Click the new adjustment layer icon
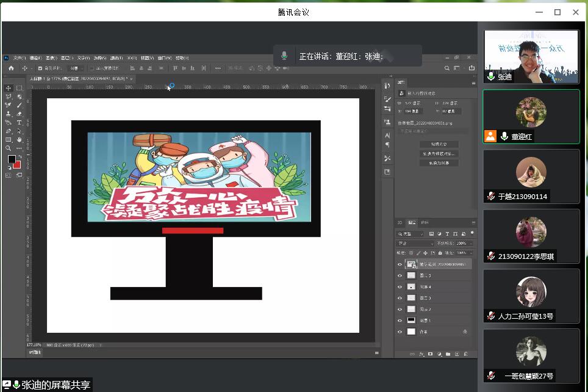588x392 pixels. tap(439, 354)
